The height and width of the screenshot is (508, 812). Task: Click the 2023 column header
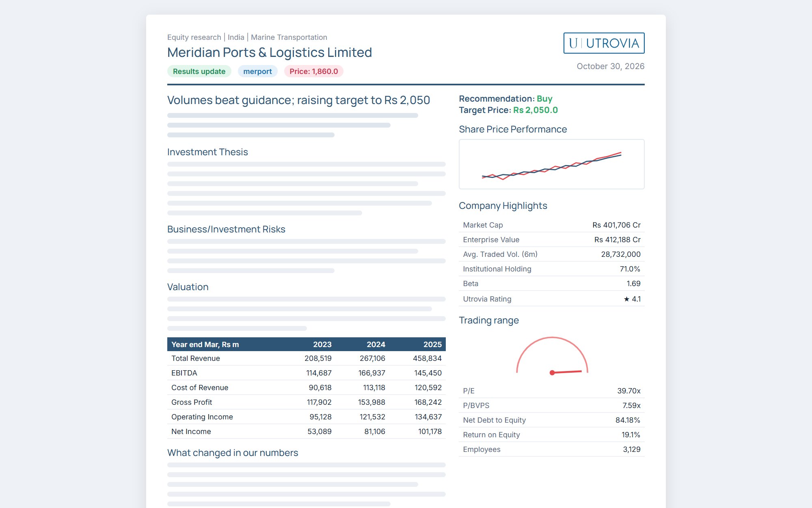(322, 344)
